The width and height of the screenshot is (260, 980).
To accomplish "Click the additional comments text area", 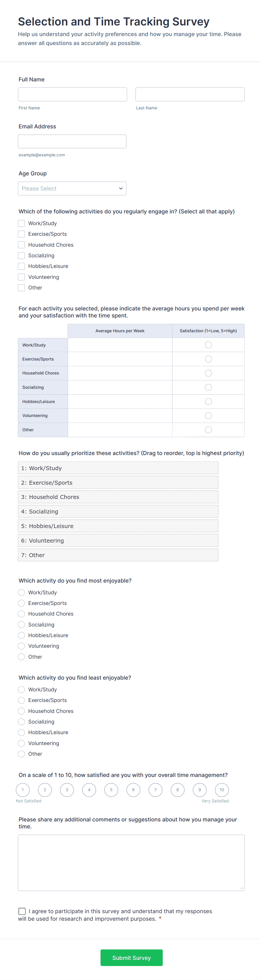I will coord(131,863).
